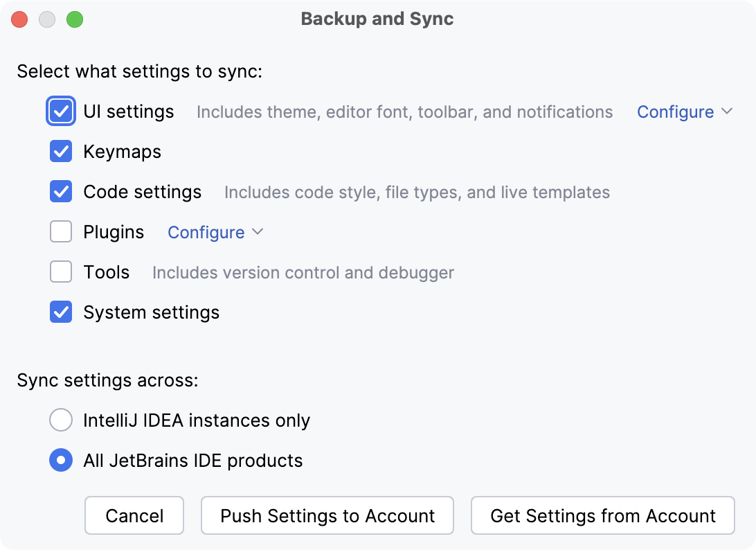
Task: Click the yellow minimize window control
Action: point(47,19)
